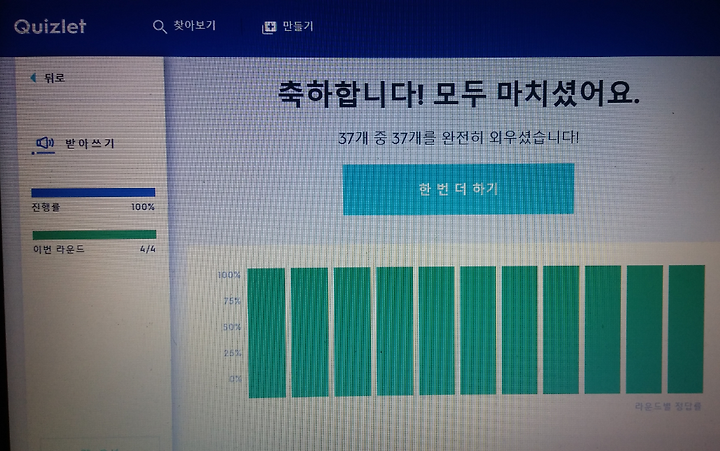
Task: Click the 37개 중 37개 summary text
Action: pos(458,137)
